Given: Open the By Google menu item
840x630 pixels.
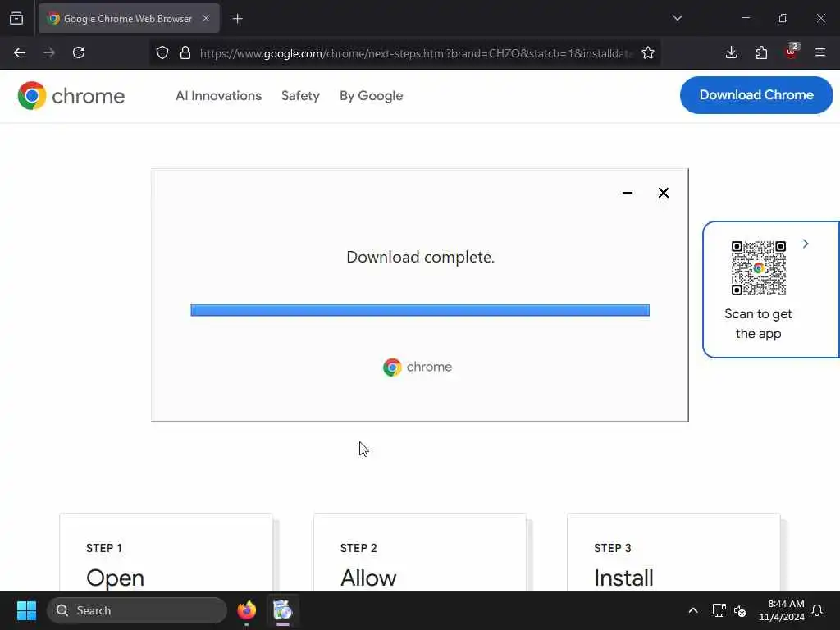Looking at the screenshot, I should coord(372,96).
